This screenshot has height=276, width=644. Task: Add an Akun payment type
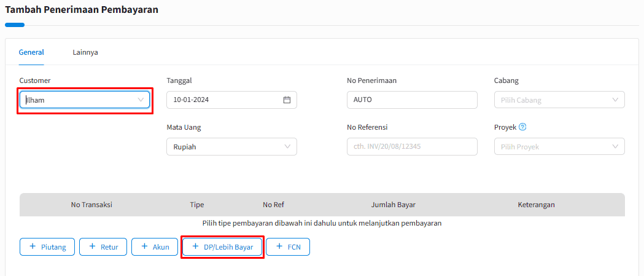(155, 246)
